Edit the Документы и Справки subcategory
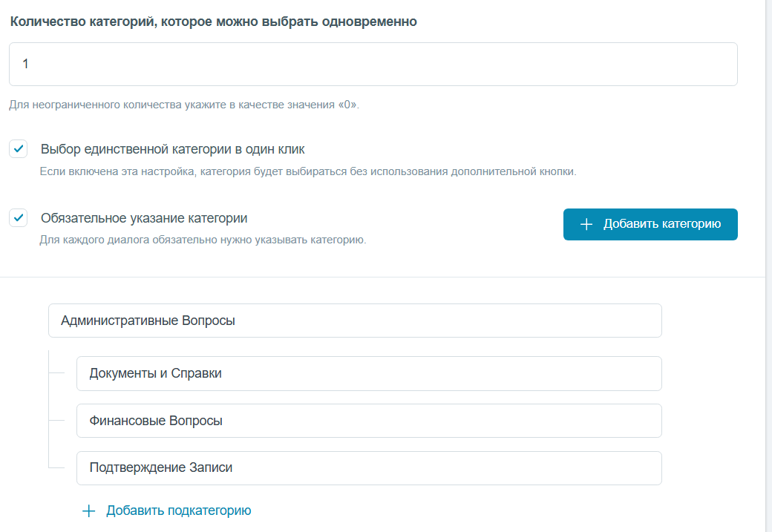 pyautogui.click(x=368, y=373)
